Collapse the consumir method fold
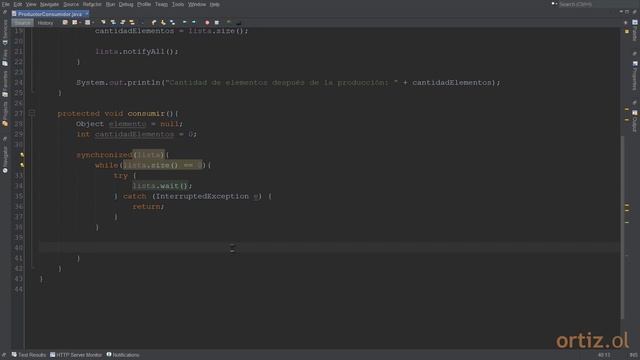This screenshot has height=360, width=640. tap(32, 113)
